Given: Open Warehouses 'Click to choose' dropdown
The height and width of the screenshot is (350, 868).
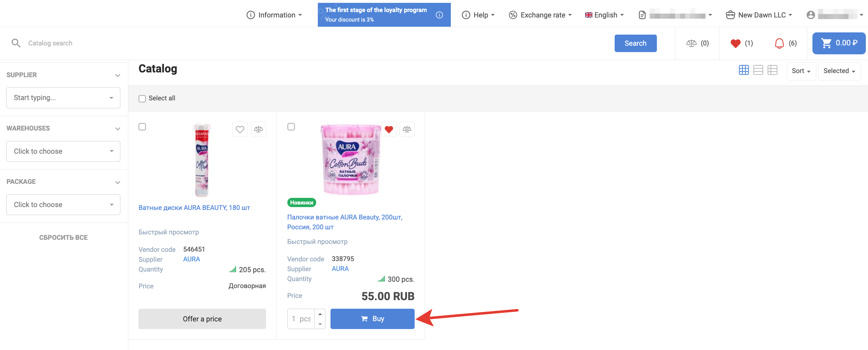Looking at the screenshot, I should pyautogui.click(x=63, y=151).
